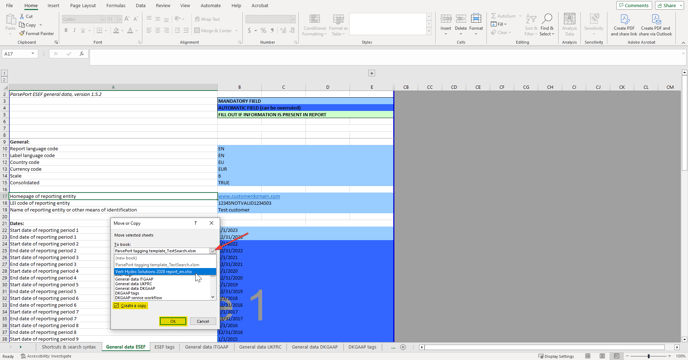This screenshot has width=688, height=360.
Task: Click Cancel in Move or Copy dialog
Action: pos(203,321)
